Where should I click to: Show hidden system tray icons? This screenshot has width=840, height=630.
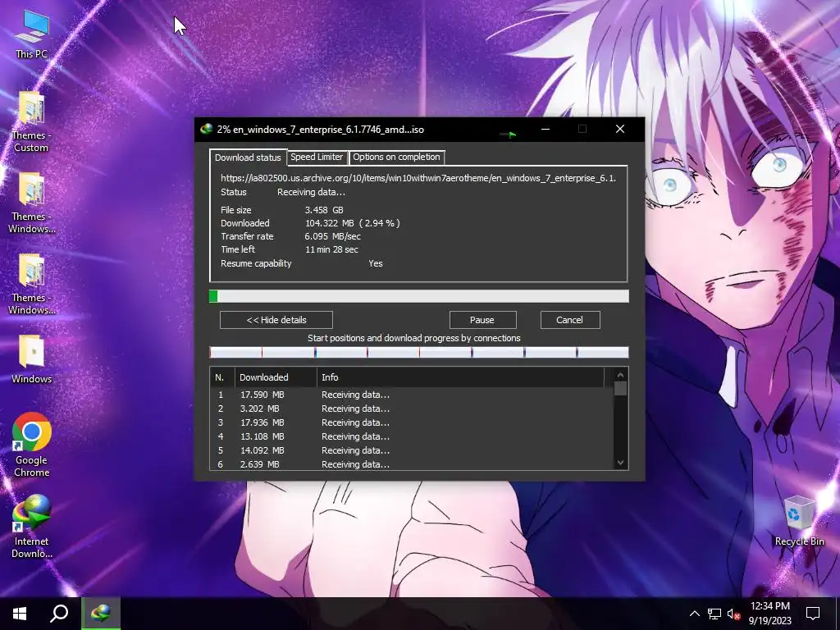694,614
